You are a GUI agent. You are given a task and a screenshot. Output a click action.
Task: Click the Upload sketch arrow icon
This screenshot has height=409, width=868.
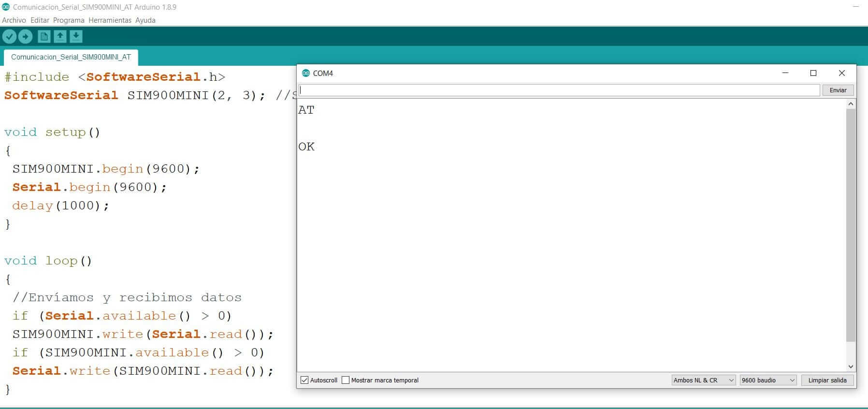pos(25,36)
